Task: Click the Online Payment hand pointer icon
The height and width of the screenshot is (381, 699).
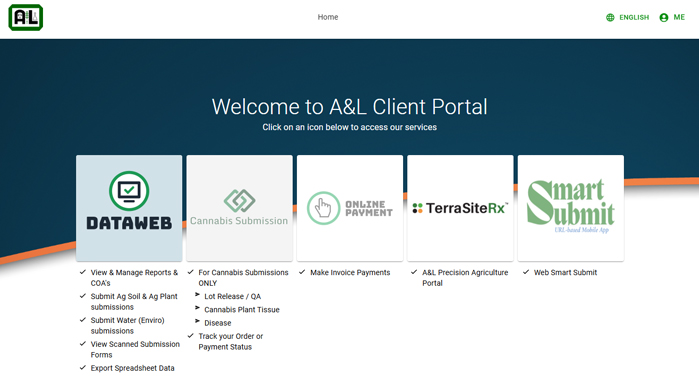Action: pos(323,208)
